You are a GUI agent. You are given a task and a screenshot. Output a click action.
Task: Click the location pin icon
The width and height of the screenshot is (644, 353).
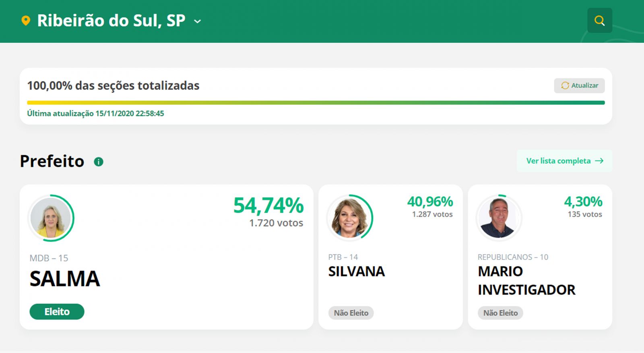coord(26,21)
